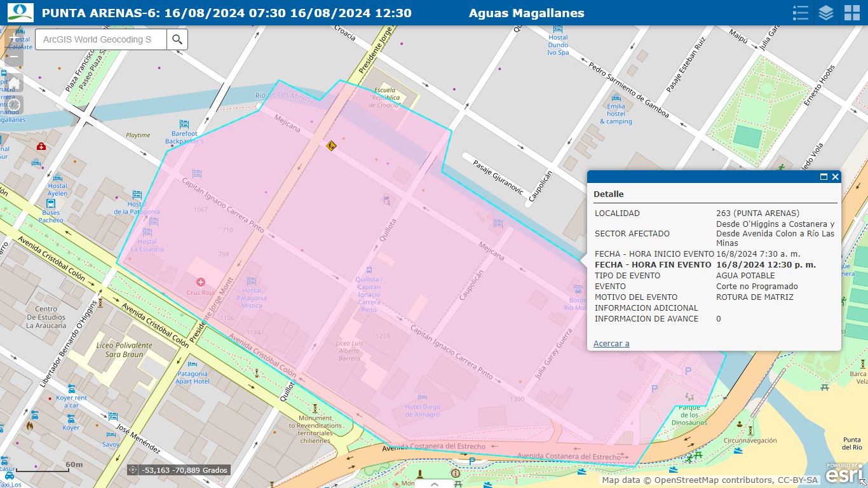868x488 pixels.
Task: Click the search magnifier button
Action: point(177,39)
